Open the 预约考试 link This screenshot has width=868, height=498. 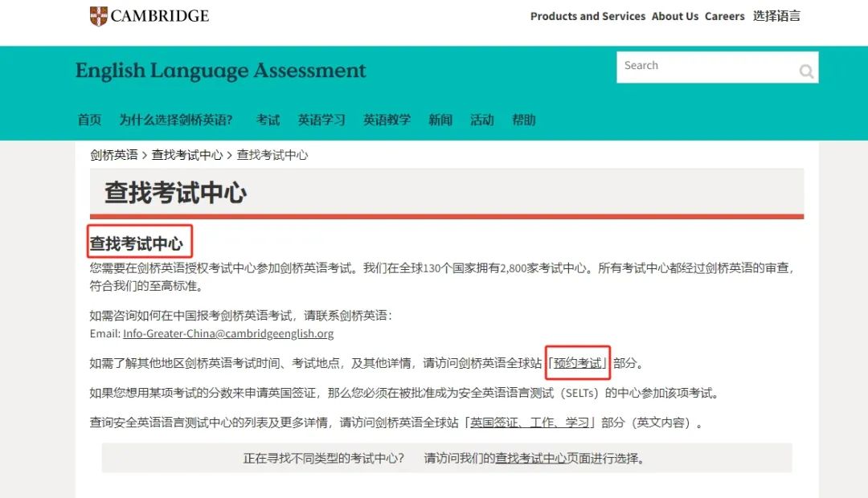click(x=577, y=363)
